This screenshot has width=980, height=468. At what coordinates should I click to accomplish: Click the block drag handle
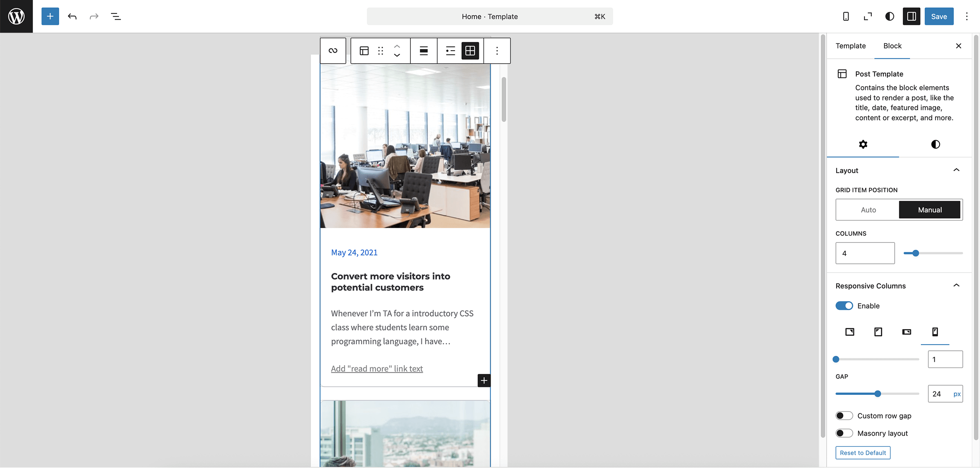[x=381, y=51]
